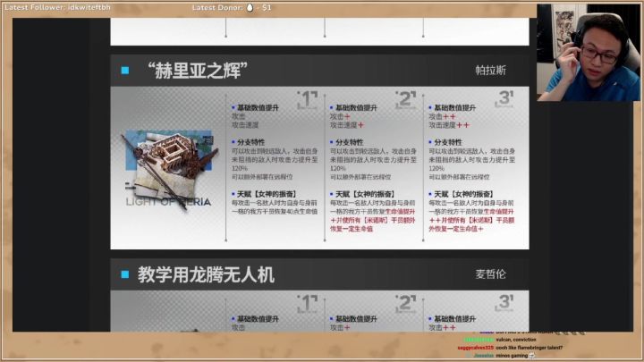
Task: Click "攻击++" stat in 教学用龙腾无人机 level 3
Action: point(443,327)
